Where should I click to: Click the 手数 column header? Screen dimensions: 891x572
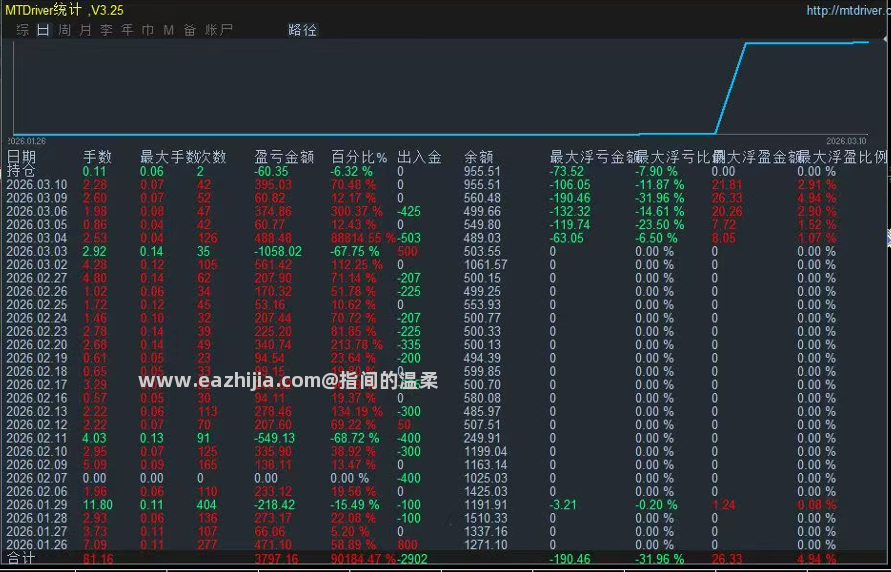[97, 157]
